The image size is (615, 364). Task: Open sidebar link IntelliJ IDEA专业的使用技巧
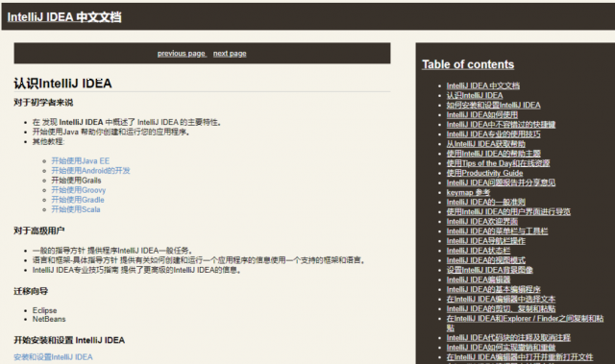click(493, 134)
